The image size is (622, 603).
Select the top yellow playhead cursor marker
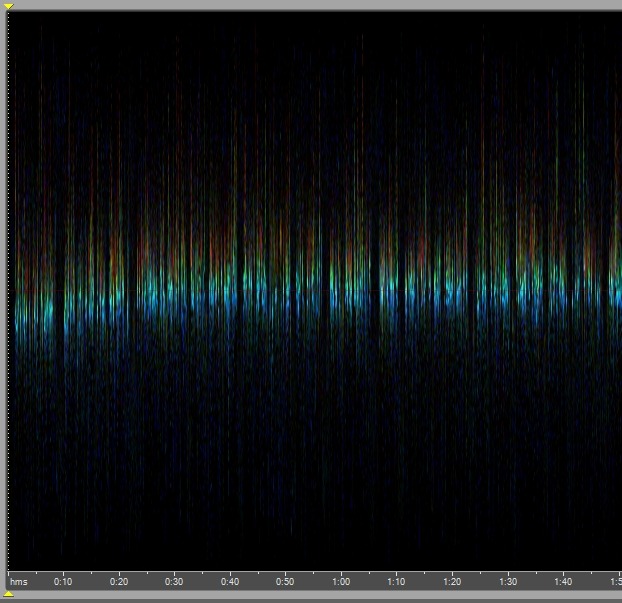[x=8, y=6]
